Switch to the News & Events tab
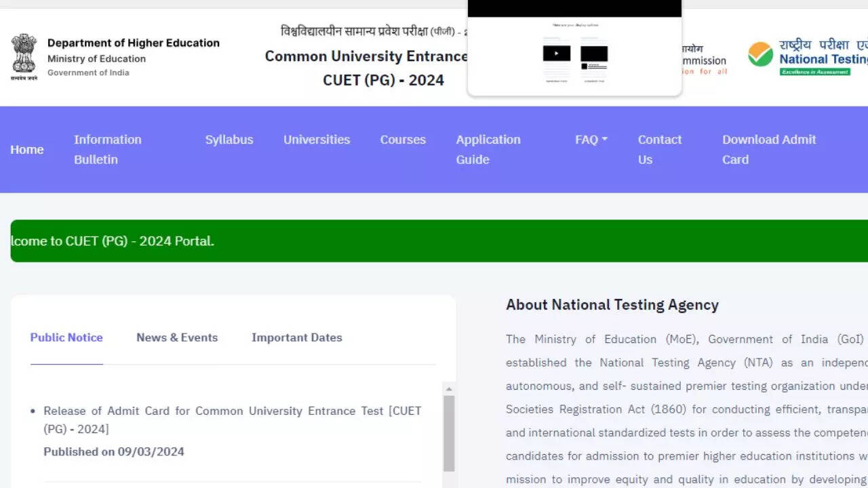 click(x=177, y=338)
